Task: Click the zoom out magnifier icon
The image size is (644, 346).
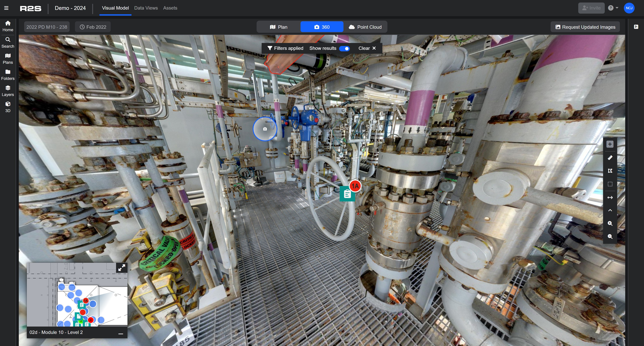Action: (610, 236)
